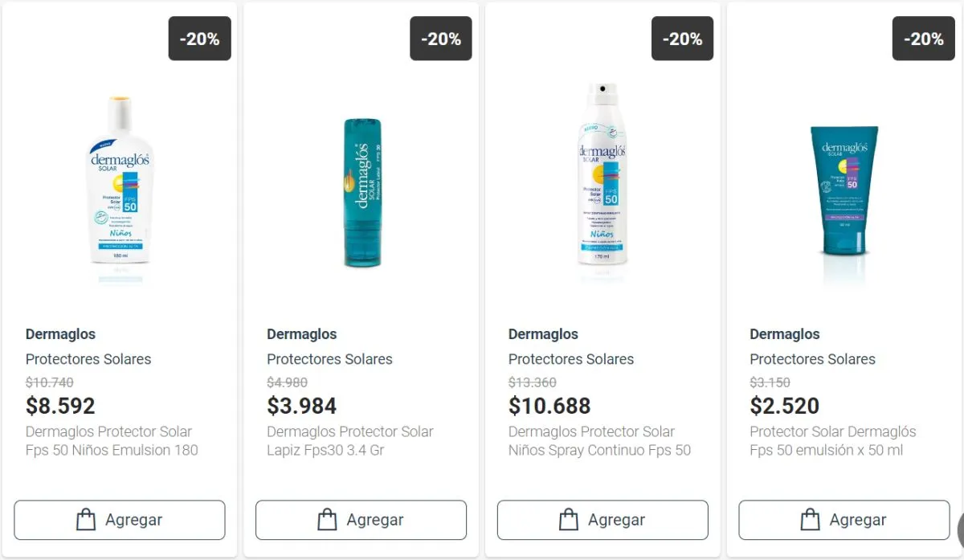Add the $2.520 product with Agregar

[x=844, y=520]
